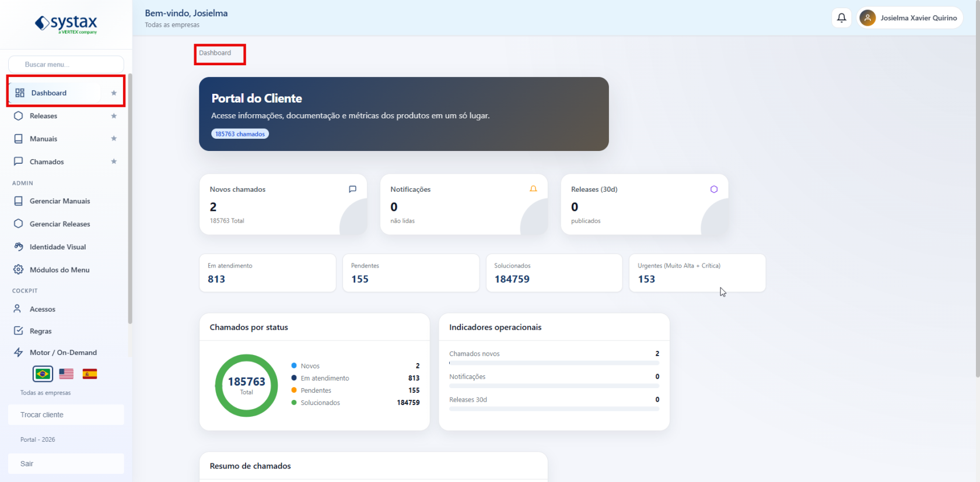The height and width of the screenshot is (482, 980).
Task: Click the Pendentes legend entry
Action: [x=355, y=390]
